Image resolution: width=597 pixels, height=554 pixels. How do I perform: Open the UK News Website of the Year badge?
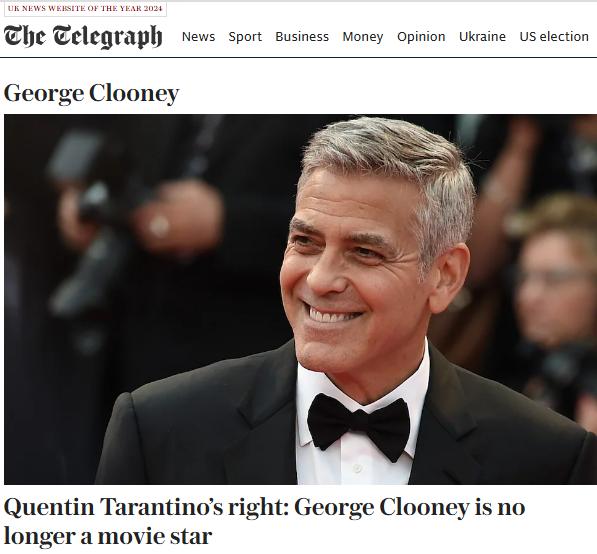click(85, 9)
